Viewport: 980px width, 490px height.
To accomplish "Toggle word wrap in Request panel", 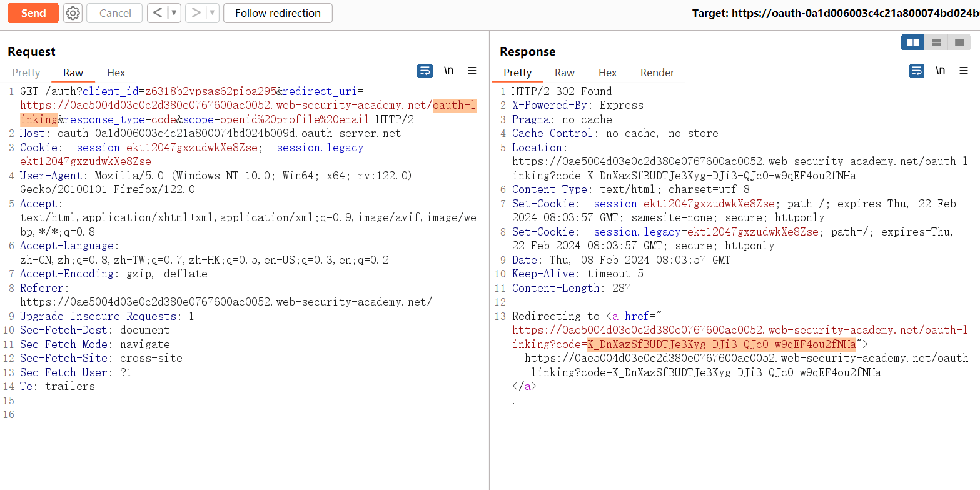I will 425,71.
